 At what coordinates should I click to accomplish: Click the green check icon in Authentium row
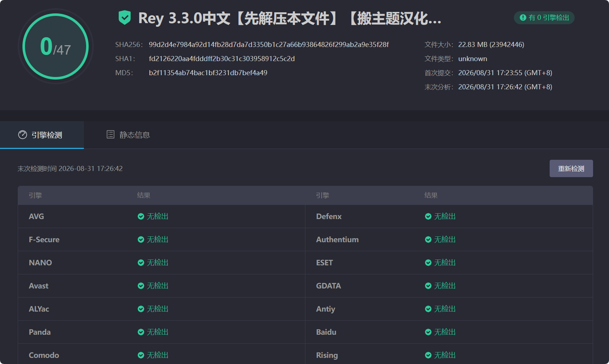[428, 240]
